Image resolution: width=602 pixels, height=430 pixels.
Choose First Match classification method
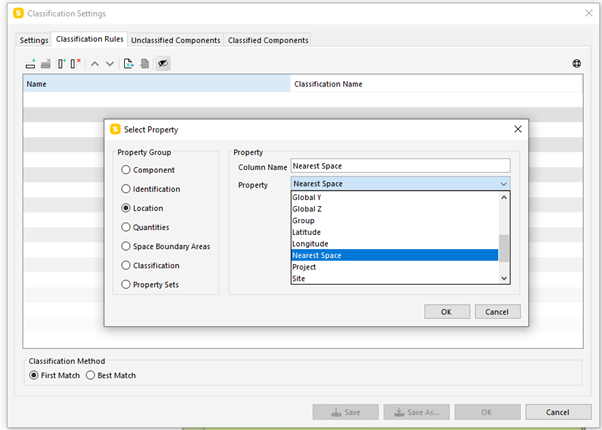click(x=34, y=375)
